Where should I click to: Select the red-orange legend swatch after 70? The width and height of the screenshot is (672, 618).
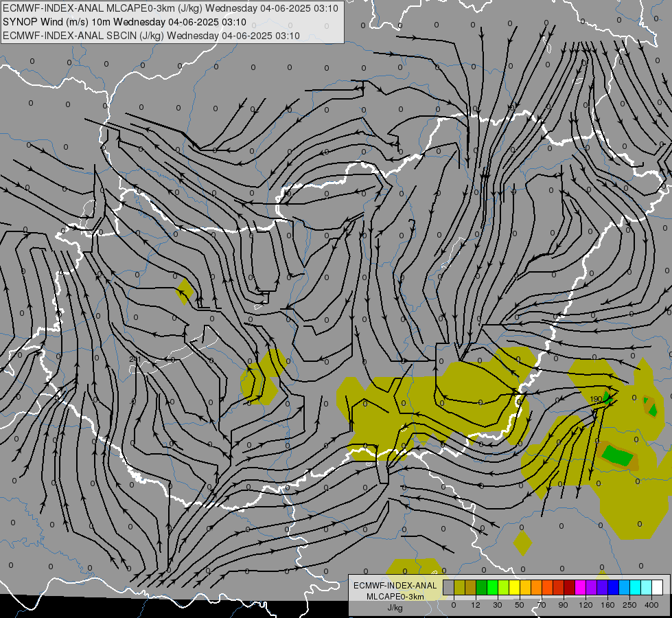pyautogui.click(x=548, y=587)
